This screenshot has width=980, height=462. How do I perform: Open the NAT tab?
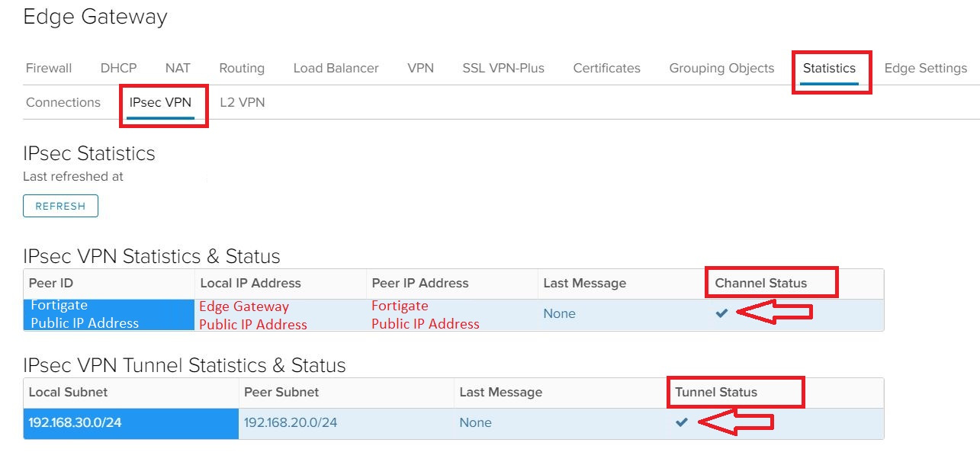178,68
